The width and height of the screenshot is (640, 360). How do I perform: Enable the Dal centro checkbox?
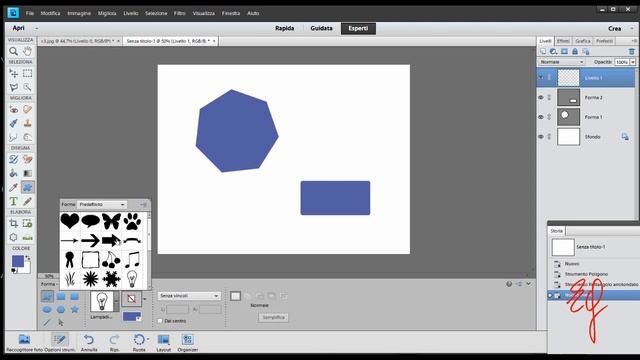tap(160, 321)
